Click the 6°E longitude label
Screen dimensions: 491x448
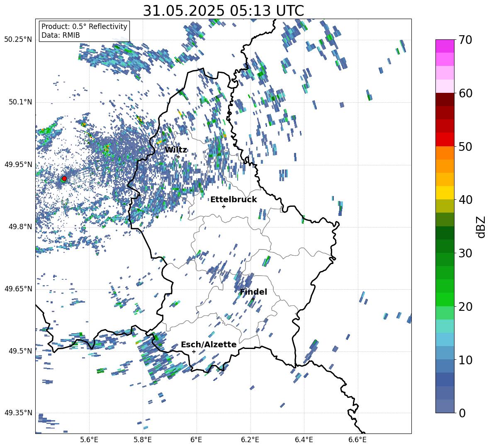click(196, 440)
